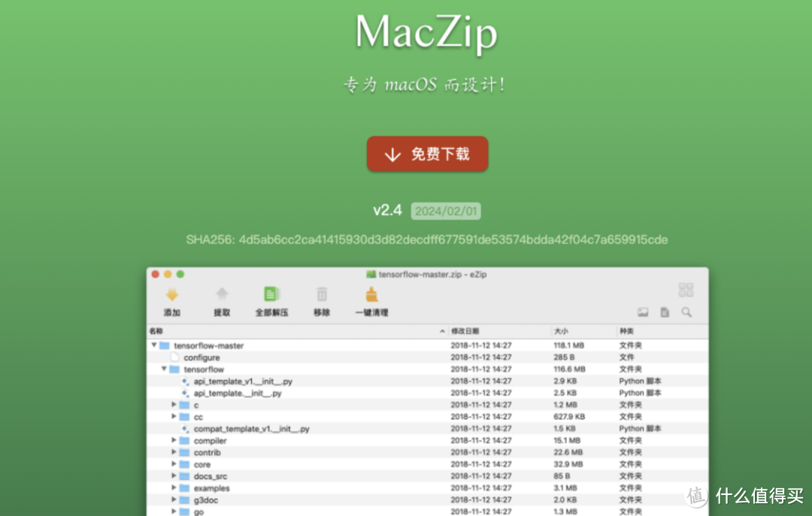Screen dimensions: 812x516
Task: Expand the examples folder
Action: [x=174, y=488]
